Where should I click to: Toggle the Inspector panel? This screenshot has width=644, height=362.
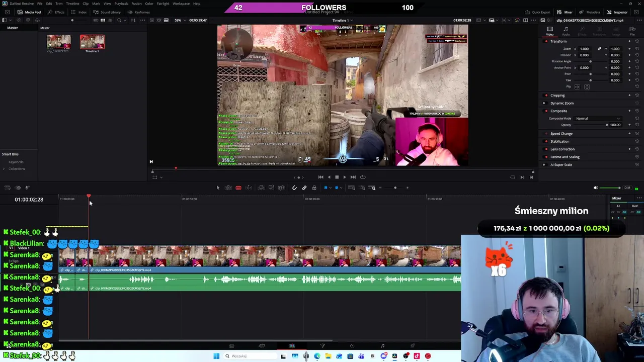[617, 12]
